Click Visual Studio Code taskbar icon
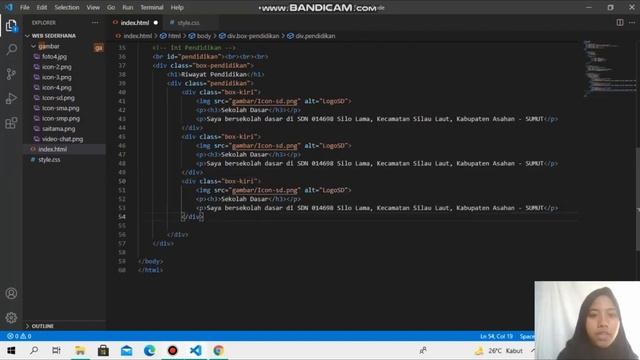Viewport: 640px width, 360px height. [x=196, y=351]
